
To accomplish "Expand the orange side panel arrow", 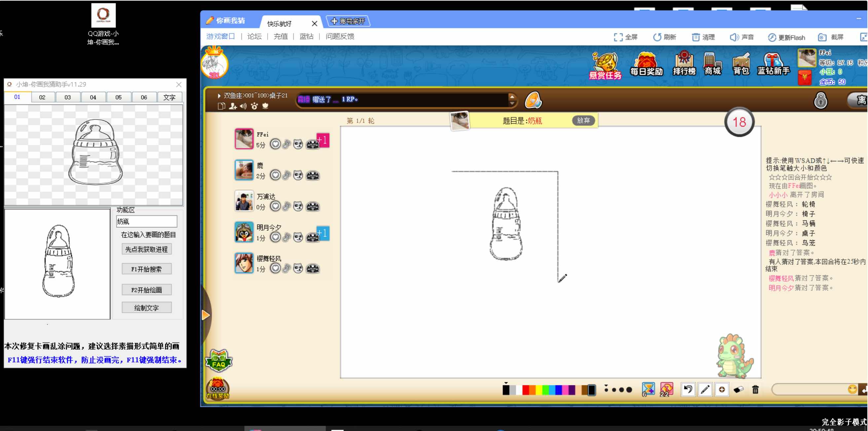I will (x=205, y=315).
